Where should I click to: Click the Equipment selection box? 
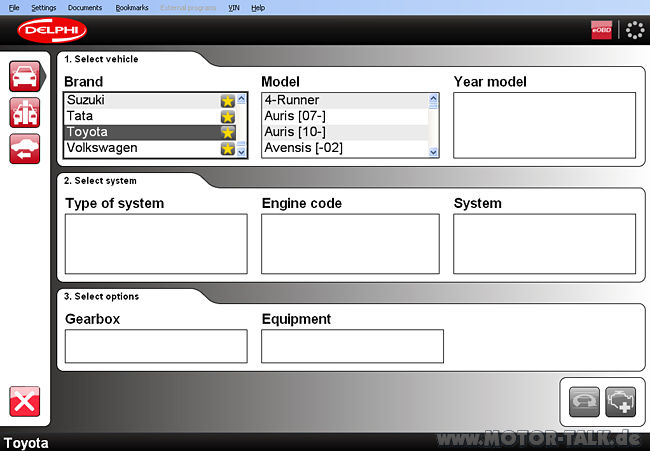coord(352,346)
